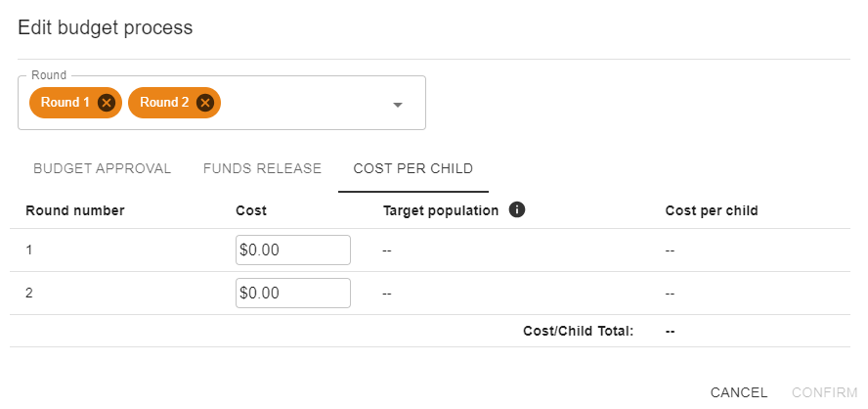The width and height of the screenshot is (868, 409).
Task: Click the Cost per child column header
Action: [711, 210]
